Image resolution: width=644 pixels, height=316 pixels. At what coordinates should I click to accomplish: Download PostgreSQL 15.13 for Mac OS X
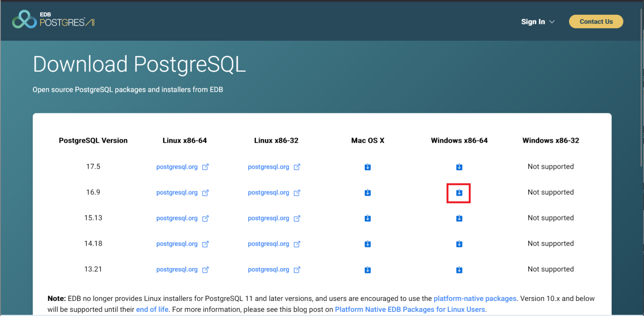(x=368, y=218)
